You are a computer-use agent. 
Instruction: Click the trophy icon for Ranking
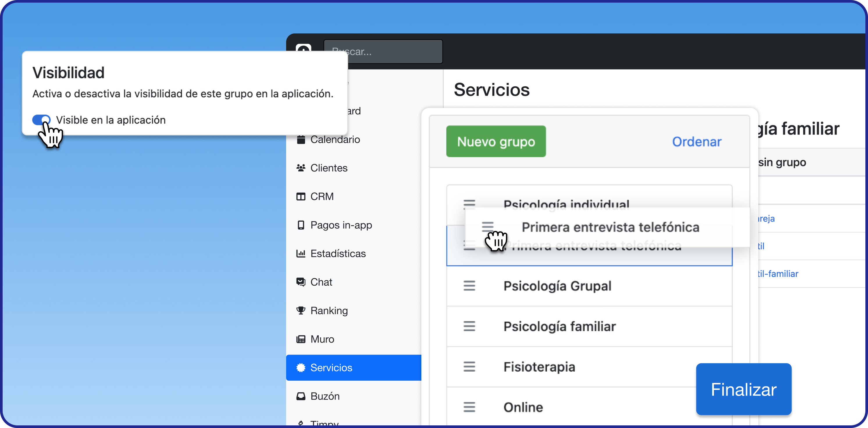click(x=301, y=311)
